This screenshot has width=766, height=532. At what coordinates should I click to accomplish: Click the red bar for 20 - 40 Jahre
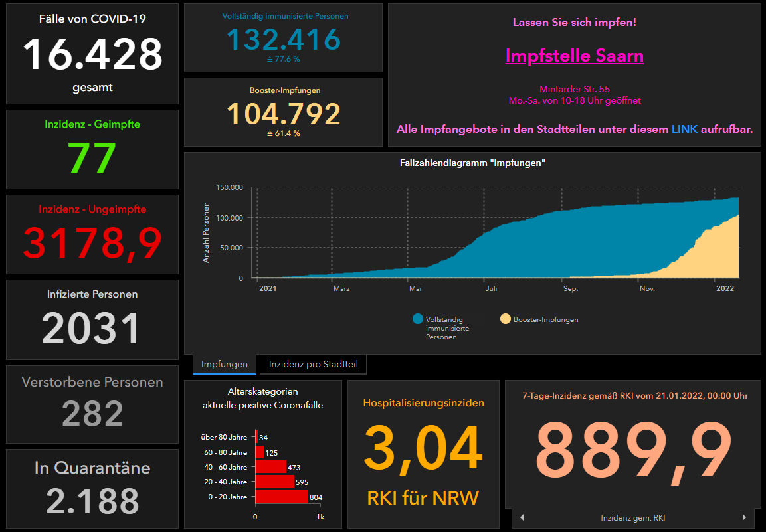click(275, 482)
